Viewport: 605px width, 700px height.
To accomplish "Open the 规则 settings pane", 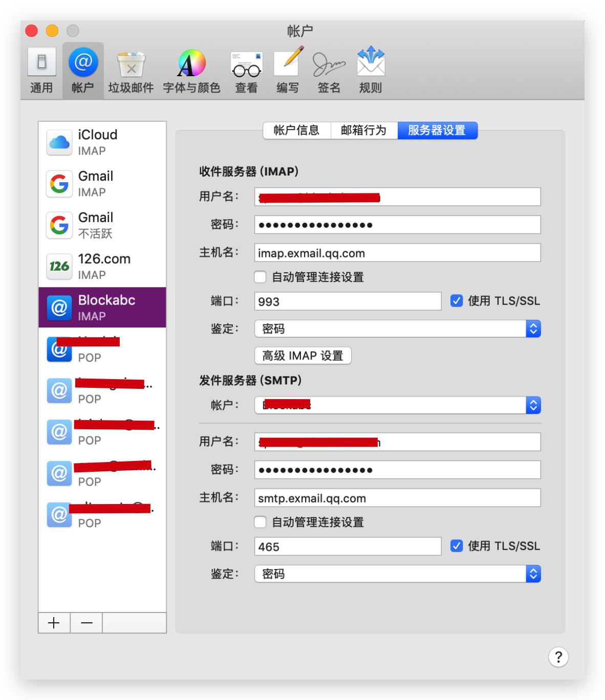I will point(370,70).
